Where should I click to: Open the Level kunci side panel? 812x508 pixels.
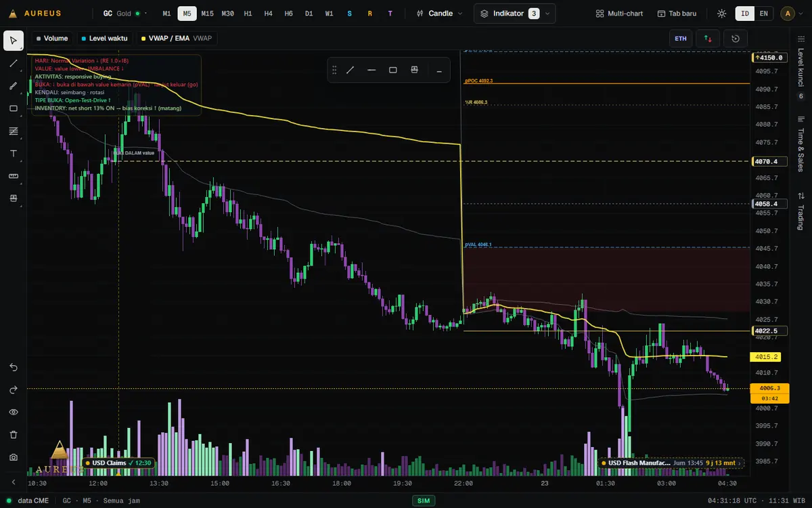coord(801,68)
